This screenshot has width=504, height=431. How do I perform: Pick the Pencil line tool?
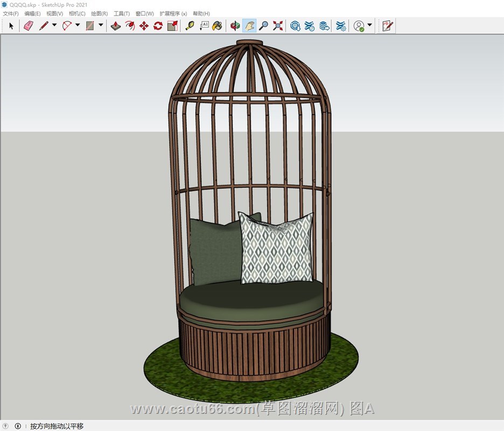pyautogui.click(x=44, y=25)
